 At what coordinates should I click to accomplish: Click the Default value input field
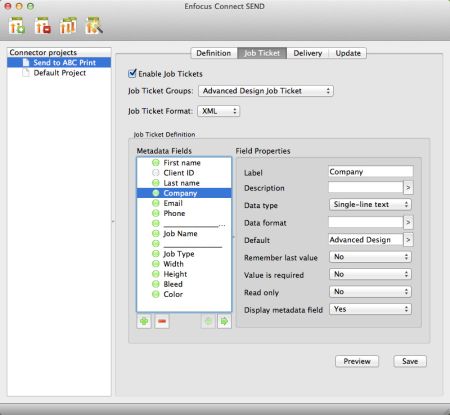pos(366,240)
